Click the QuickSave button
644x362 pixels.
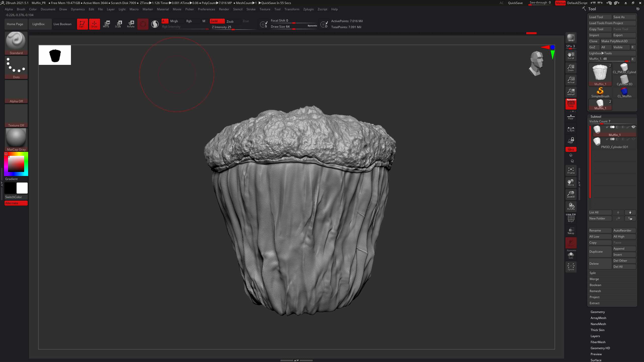tap(515, 3)
